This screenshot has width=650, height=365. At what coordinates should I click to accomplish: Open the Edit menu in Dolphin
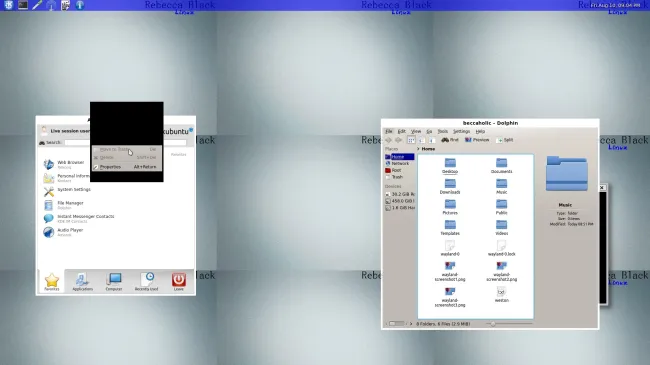[402, 131]
